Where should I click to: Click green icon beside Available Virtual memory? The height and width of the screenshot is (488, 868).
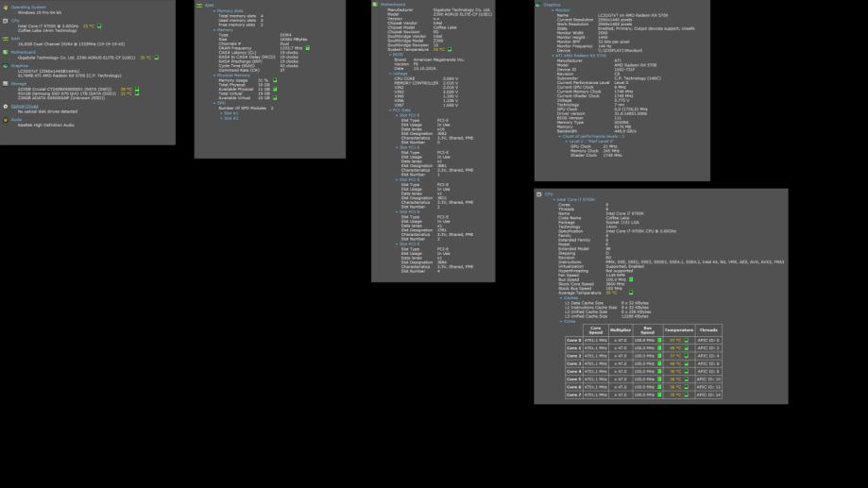tap(275, 98)
